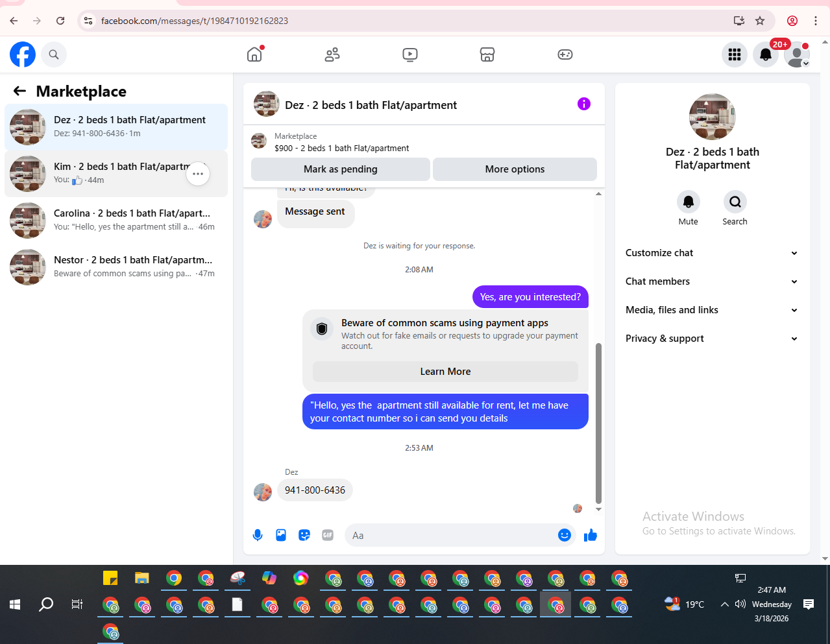Show hidden system tray icons
830x644 pixels.
[724, 604]
